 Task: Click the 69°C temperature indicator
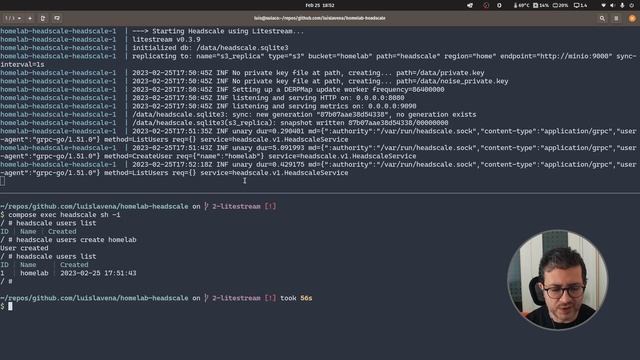coord(521,5)
